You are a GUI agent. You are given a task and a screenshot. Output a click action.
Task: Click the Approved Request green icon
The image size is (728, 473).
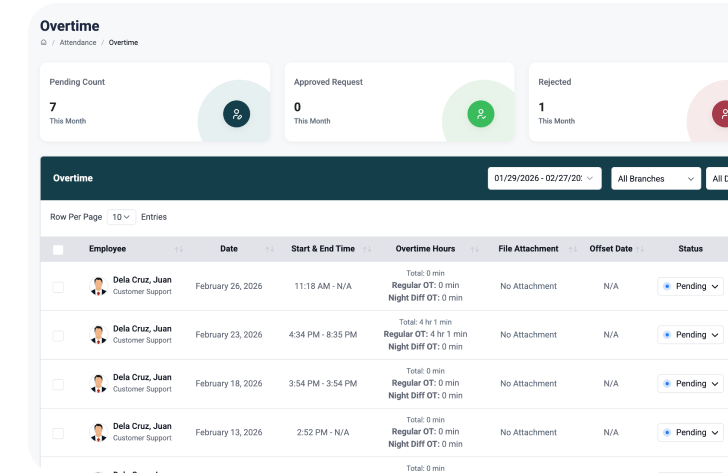click(480, 114)
